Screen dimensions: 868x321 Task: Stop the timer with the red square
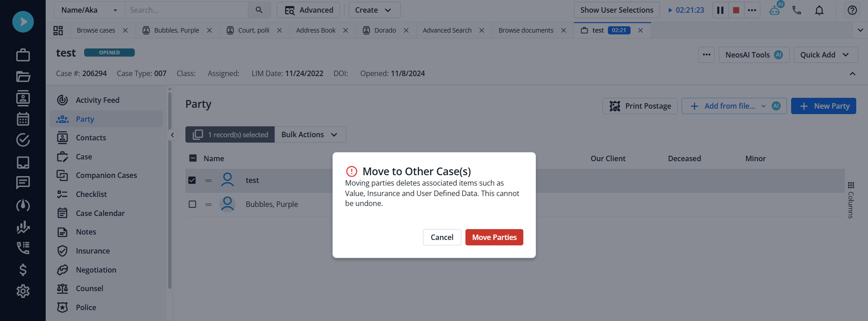coord(736,10)
